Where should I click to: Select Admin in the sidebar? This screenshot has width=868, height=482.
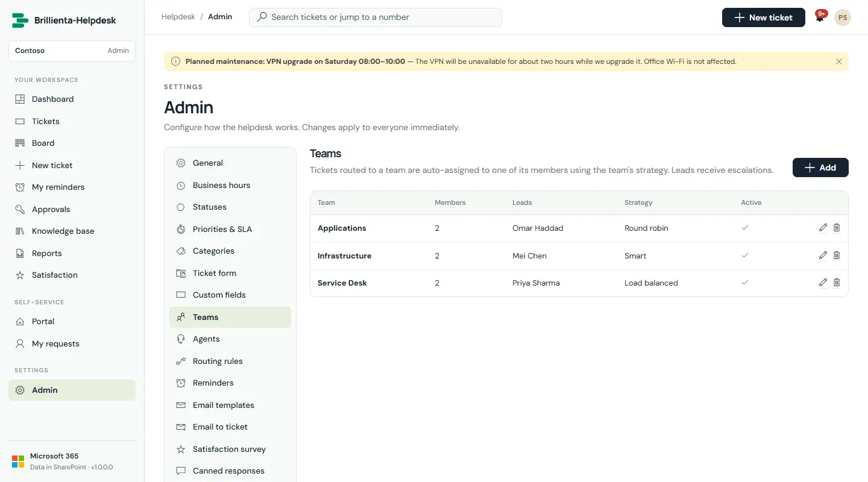tap(72, 390)
